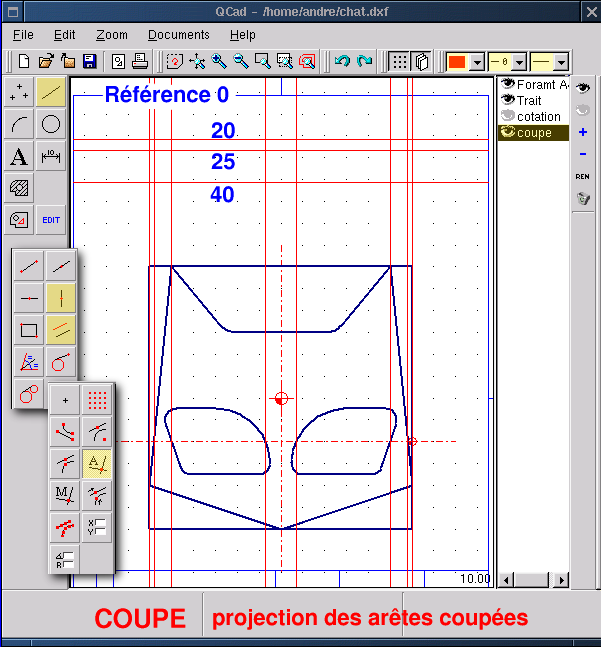Image resolution: width=601 pixels, height=647 pixels.
Task: Choose the text tool with letter A
Action: tap(18, 156)
